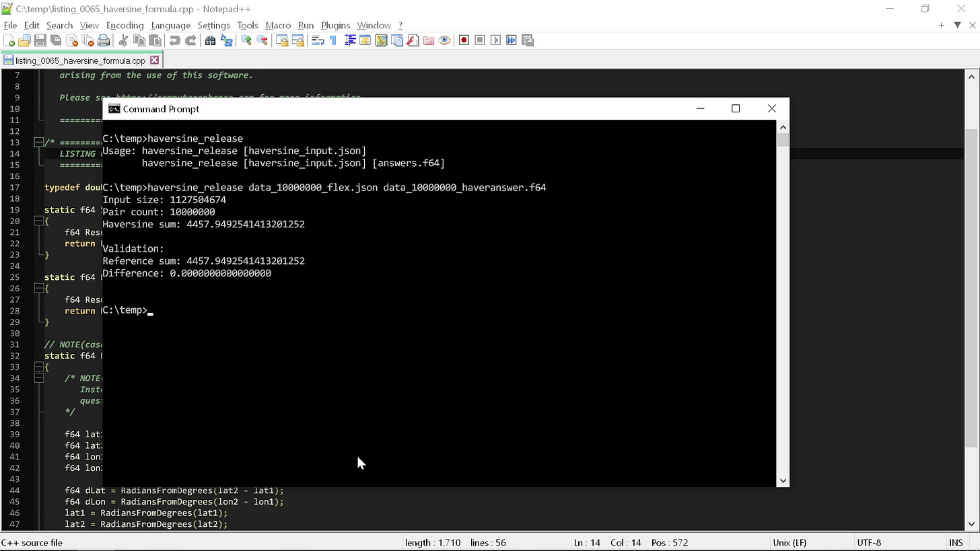Image resolution: width=980 pixels, height=551 pixels.
Task: Open the toolbar overflow dropdown arrow
Action: [956, 25]
